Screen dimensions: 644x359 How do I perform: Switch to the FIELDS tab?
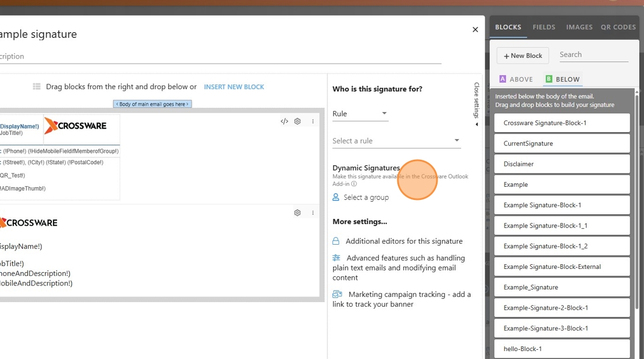tap(544, 27)
